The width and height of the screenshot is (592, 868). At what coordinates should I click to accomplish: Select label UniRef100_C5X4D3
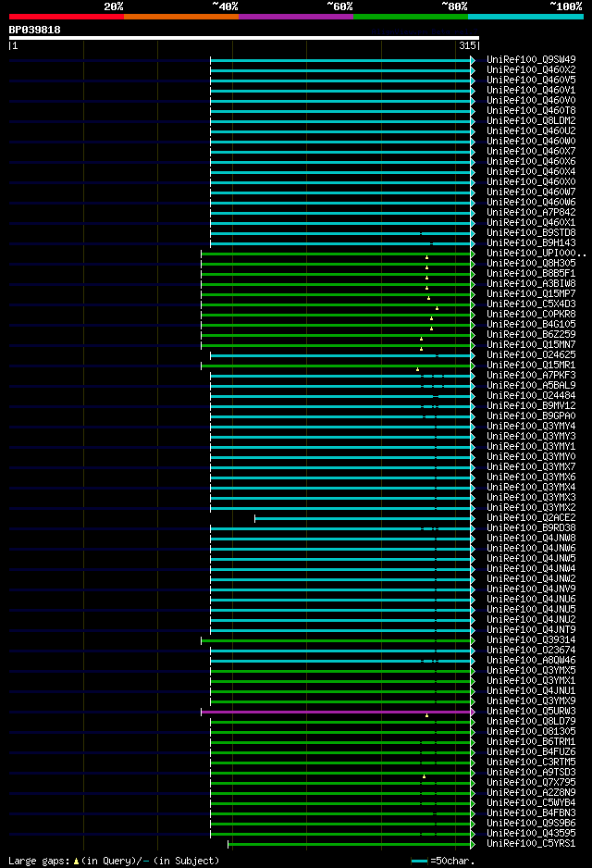(x=531, y=304)
